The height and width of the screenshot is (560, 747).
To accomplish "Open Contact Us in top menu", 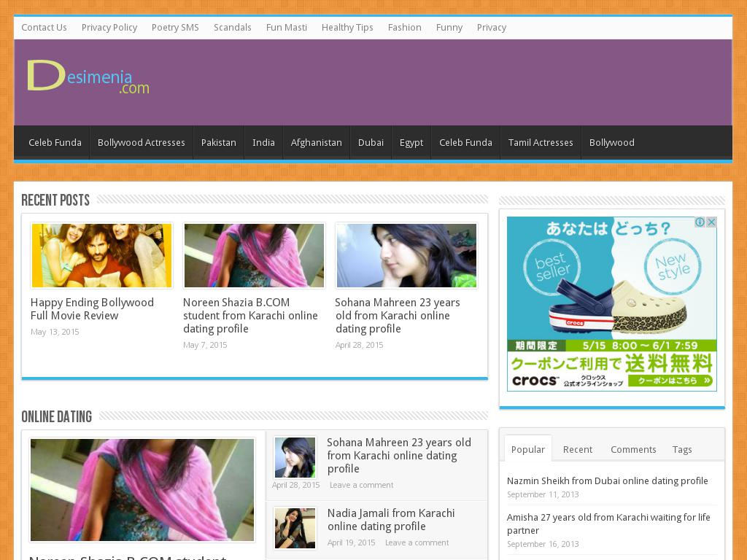I will tap(44, 28).
